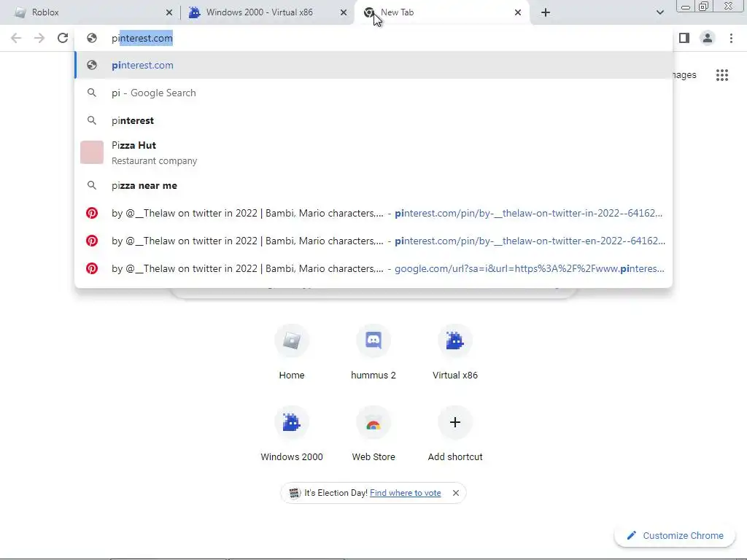Click the Virtual x86 tab favicon
Image resolution: width=747 pixels, height=560 pixels.
pyautogui.click(x=194, y=12)
